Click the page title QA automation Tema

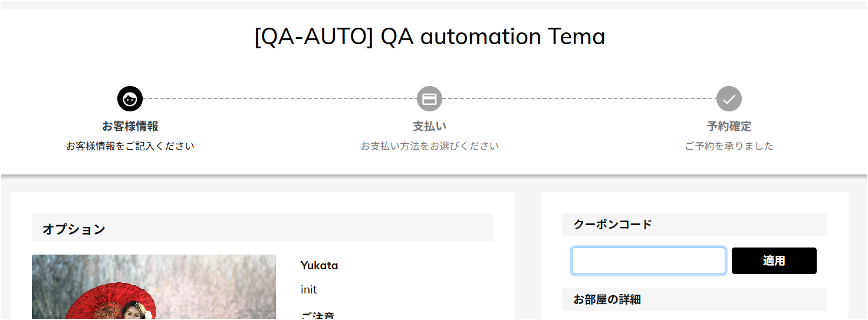(x=429, y=37)
